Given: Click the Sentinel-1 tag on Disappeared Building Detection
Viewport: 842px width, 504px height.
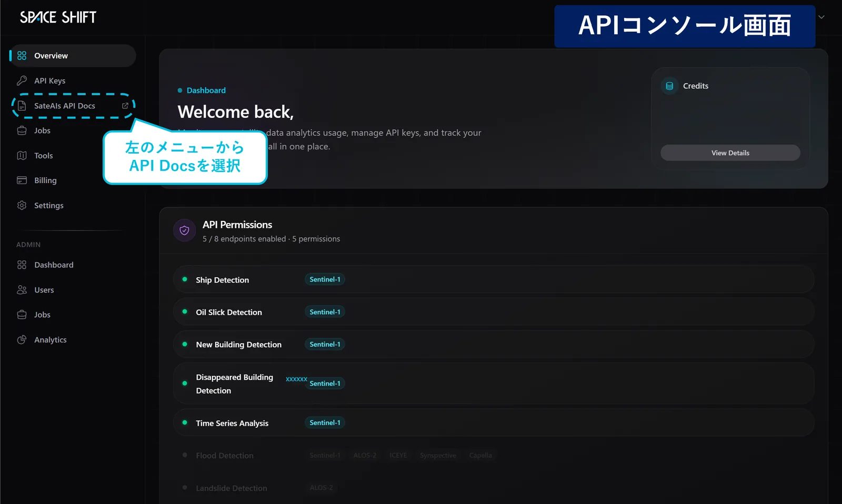Looking at the screenshot, I should [325, 384].
